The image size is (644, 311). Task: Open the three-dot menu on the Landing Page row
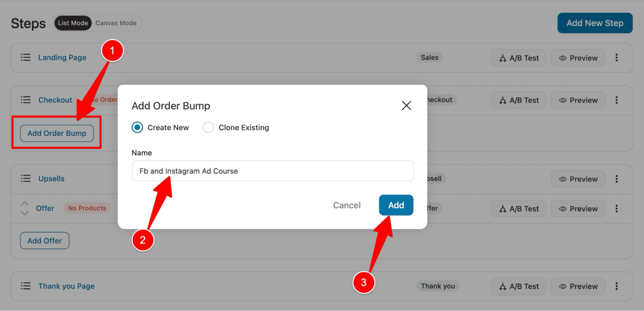point(617,58)
